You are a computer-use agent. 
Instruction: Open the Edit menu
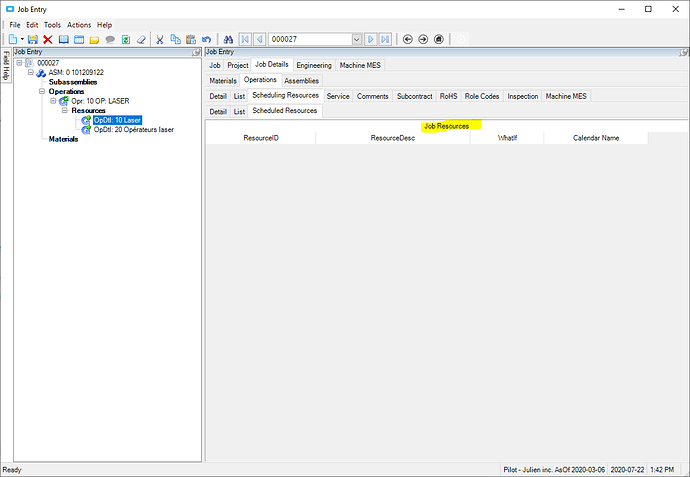pos(32,25)
